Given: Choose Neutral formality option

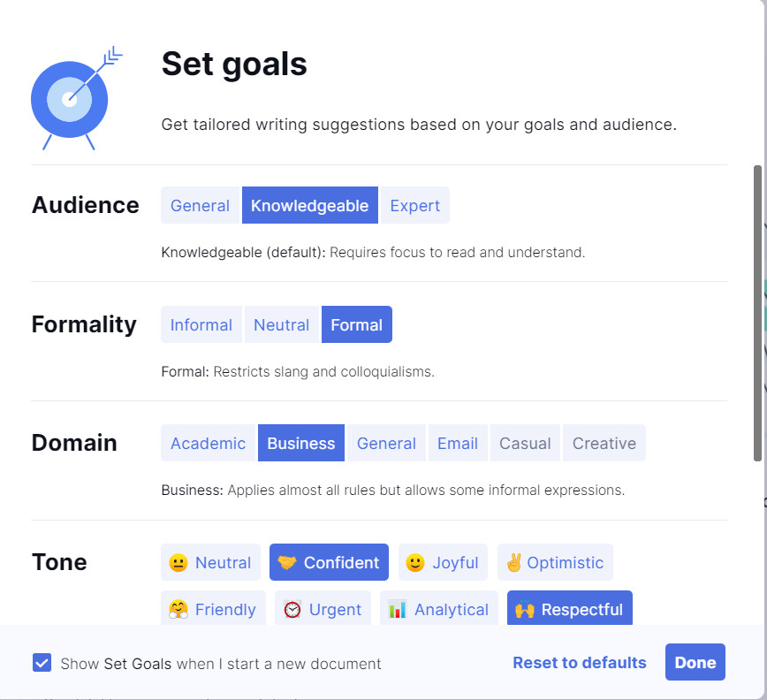Looking at the screenshot, I should [281, 324].
